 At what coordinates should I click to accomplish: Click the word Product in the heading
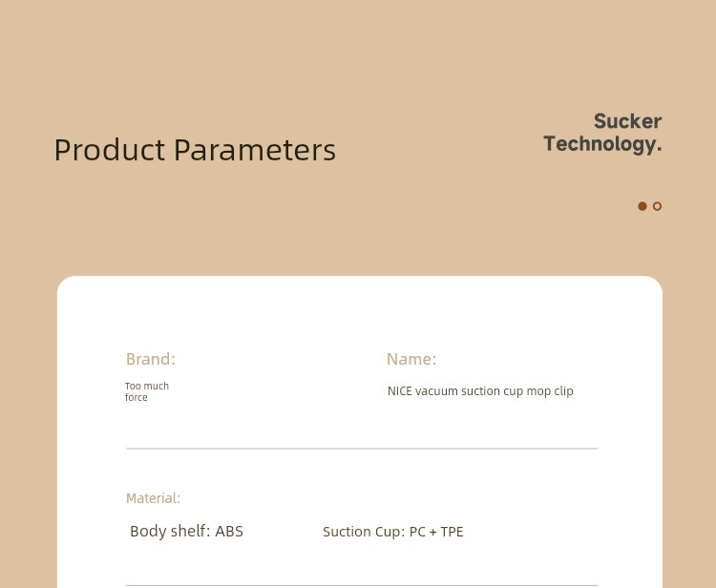pyautogui.click(x=110, y=150)
